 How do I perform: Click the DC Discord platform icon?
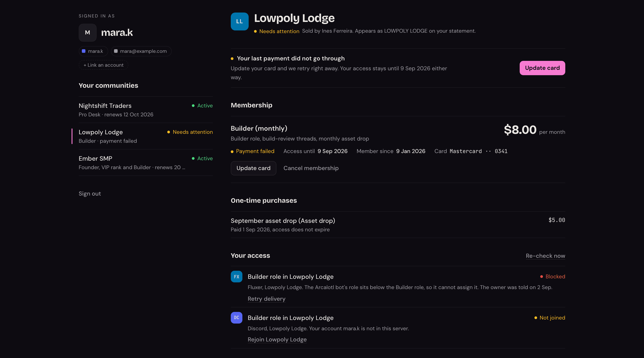tap(237, 318)
